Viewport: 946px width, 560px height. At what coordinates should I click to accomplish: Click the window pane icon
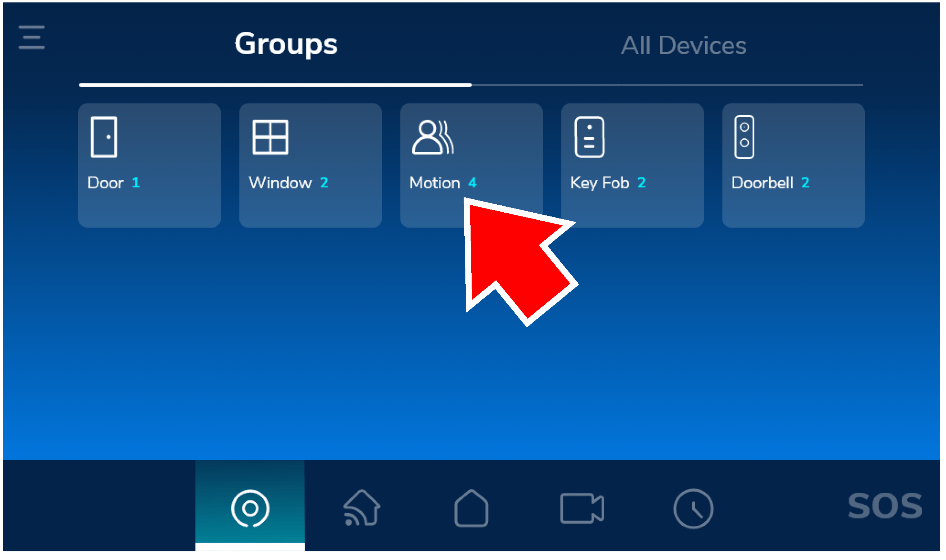tap(270, 137)
